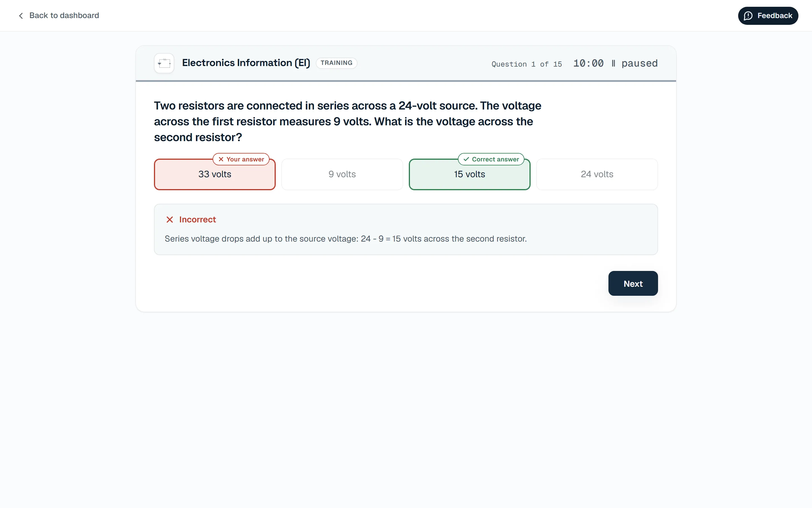
Task: Click the 10:00 timer display
Action: pos(588,63)
